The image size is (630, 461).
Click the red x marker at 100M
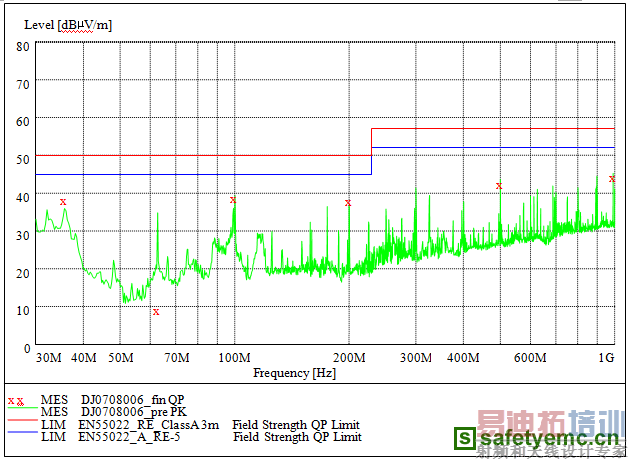click(233, 200)
